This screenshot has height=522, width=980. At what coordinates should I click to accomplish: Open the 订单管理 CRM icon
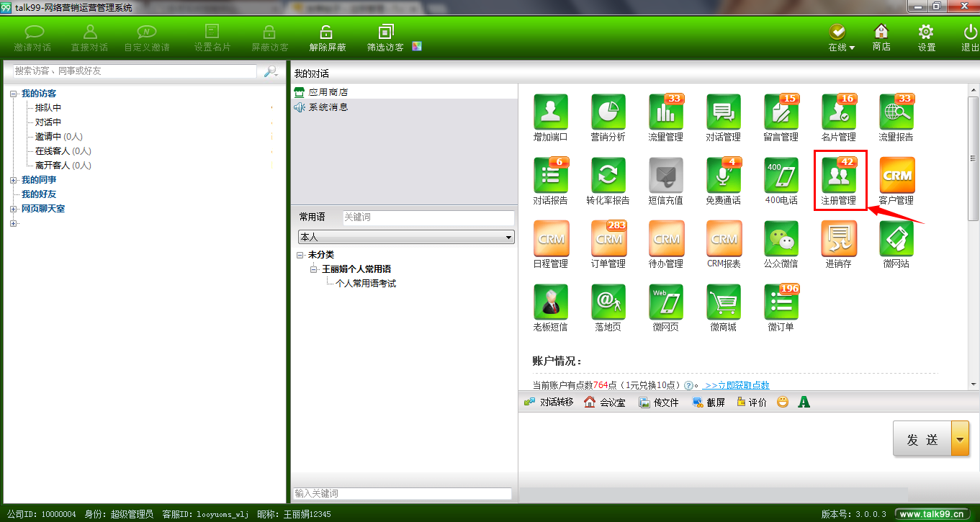coord(608,239)
